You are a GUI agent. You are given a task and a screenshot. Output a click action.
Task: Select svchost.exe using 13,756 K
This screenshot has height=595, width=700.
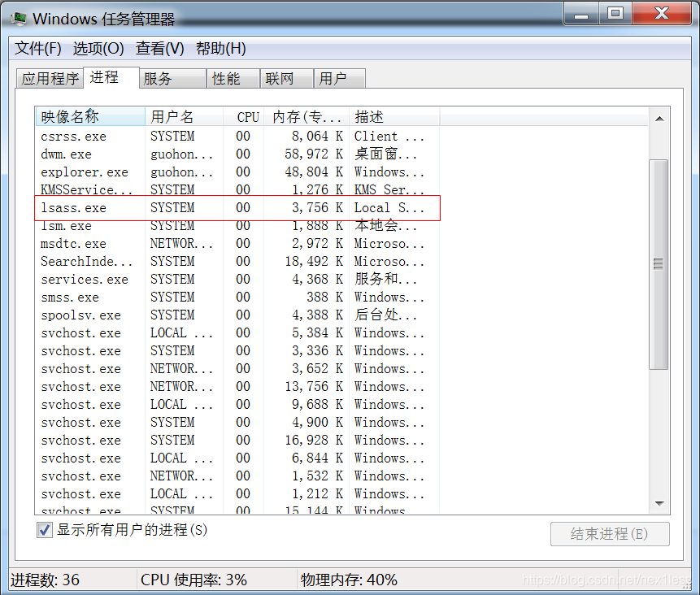point(237,387)
